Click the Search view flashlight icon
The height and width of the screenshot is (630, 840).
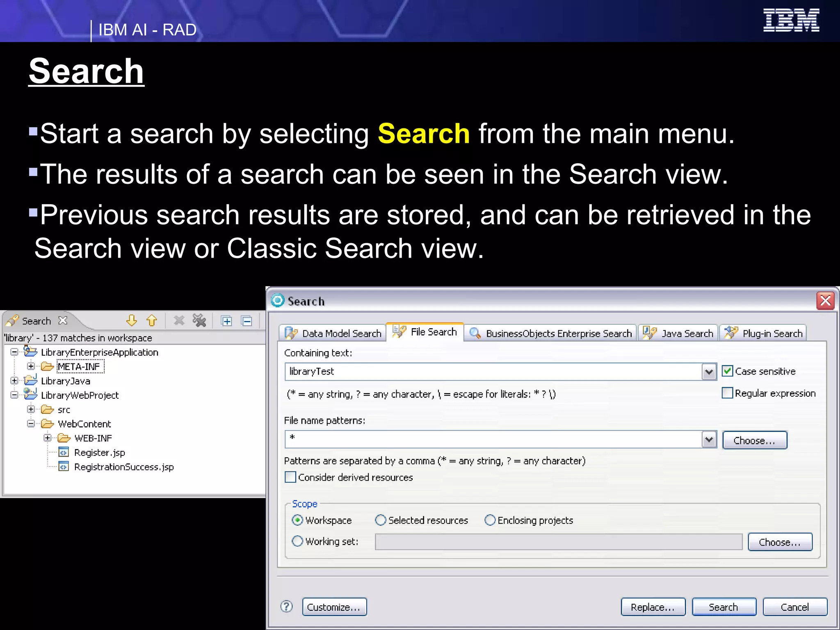pos(12,320)
